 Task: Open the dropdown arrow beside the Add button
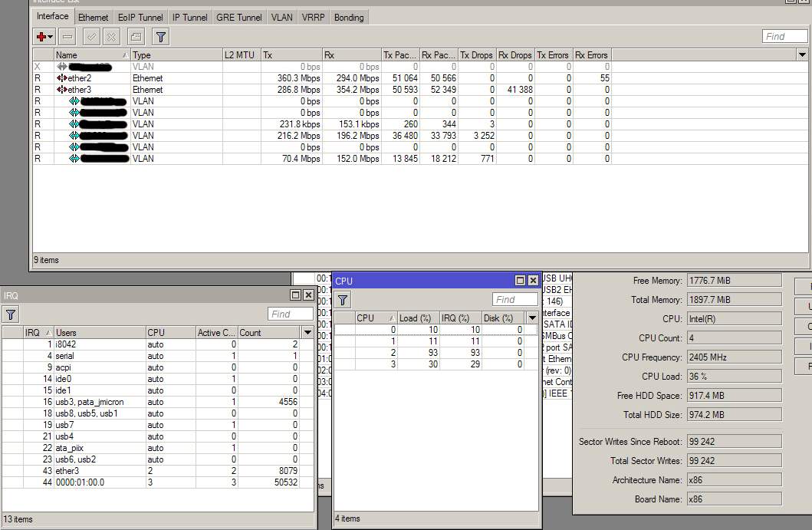click(x=51, y=36)
